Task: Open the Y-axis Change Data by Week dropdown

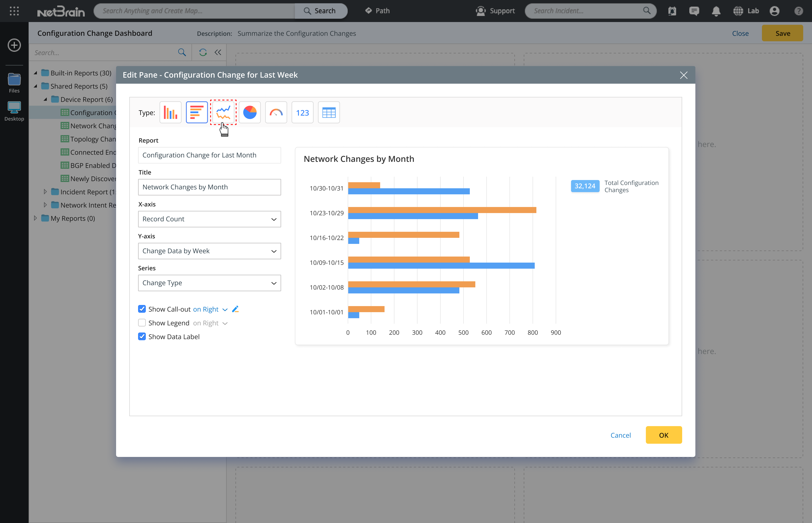Action: [209, 251]
